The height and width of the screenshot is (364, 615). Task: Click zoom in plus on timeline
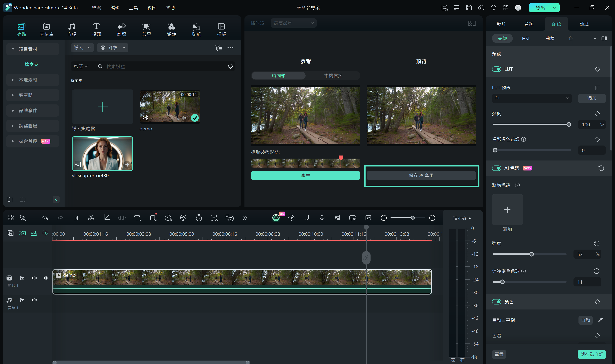click(432, 218)
